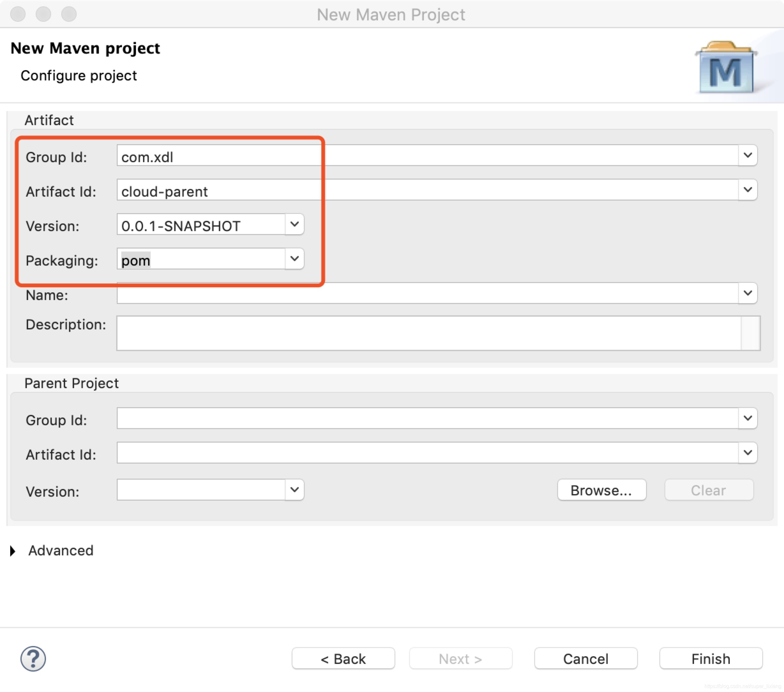Viewport: 784px width, 692px height.
Task: Expand the Advanced section triangle
Action: 13,551
